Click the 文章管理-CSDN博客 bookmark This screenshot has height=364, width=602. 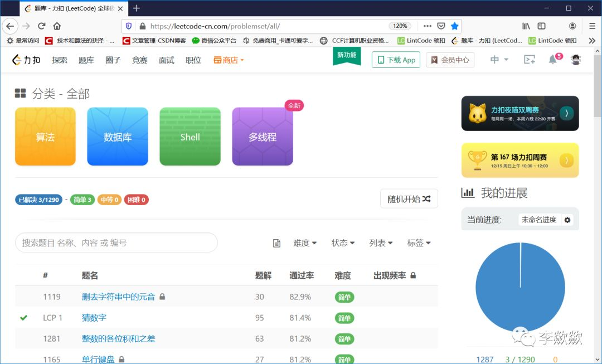[x=154, y=40]
